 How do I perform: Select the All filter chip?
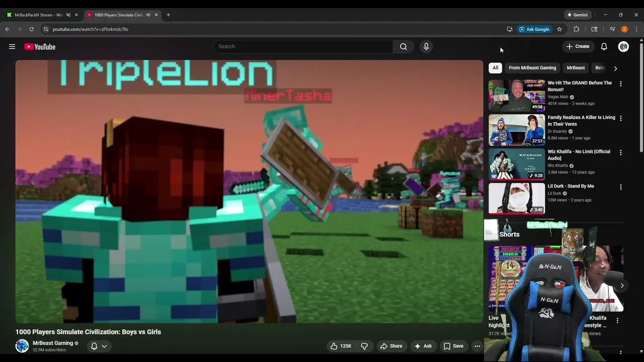click(x=495, y=68)
